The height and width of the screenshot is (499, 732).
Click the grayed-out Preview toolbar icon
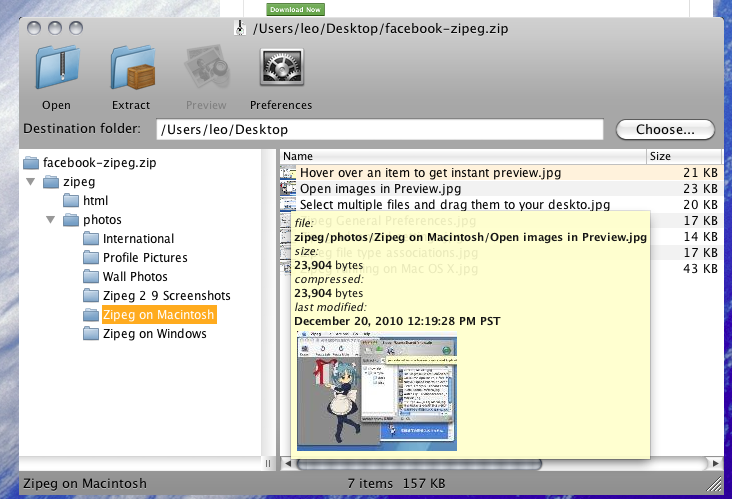coord(206,70)
